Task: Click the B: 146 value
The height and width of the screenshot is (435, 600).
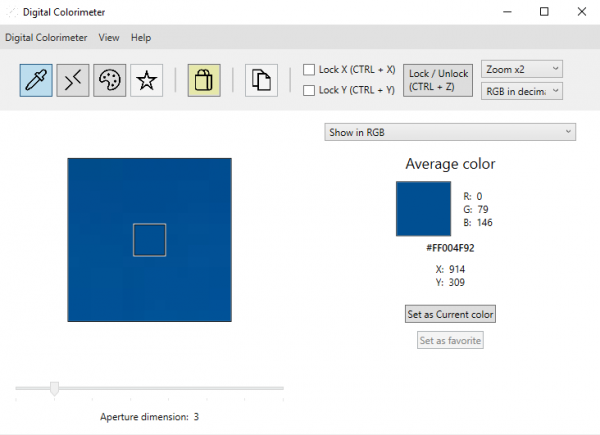Action: pos(478,222)
